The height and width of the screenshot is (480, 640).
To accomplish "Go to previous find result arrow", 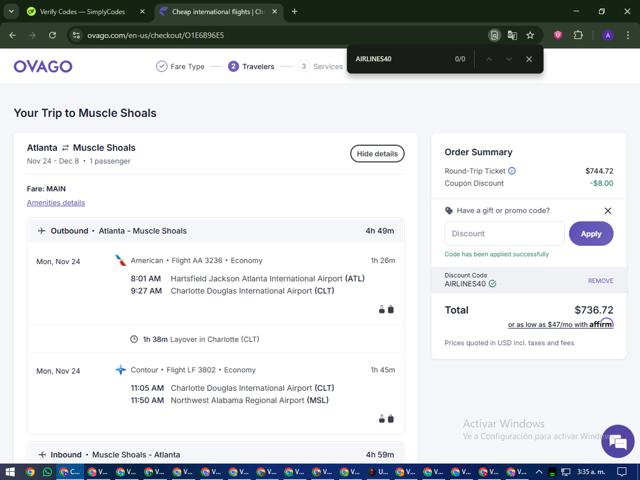I will tap(489, 59).
